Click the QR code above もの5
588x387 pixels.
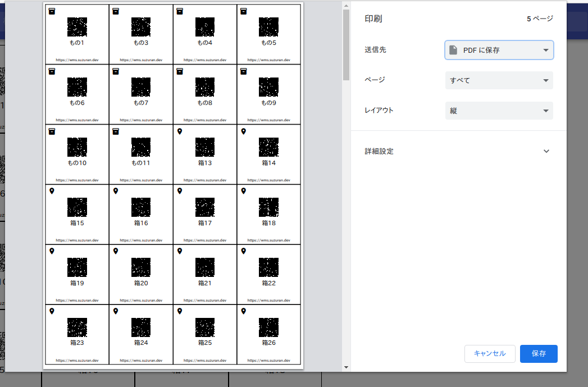(x=269, y=27)
